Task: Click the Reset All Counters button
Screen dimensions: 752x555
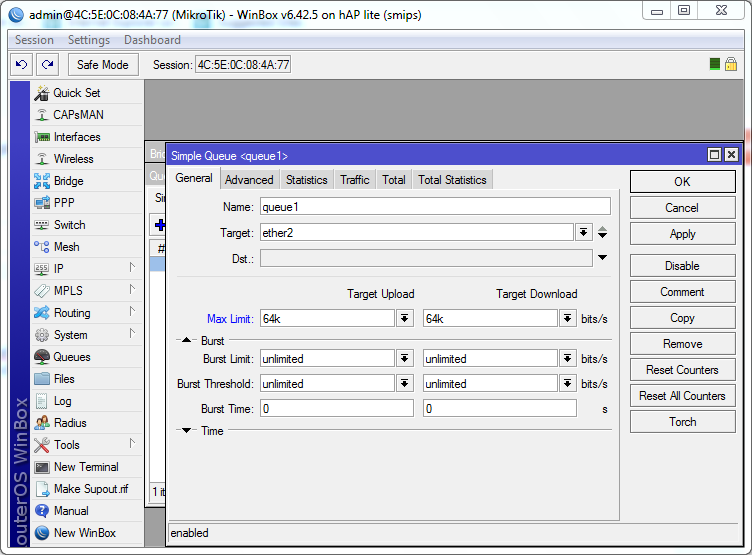Action: (x=682, y=396)
